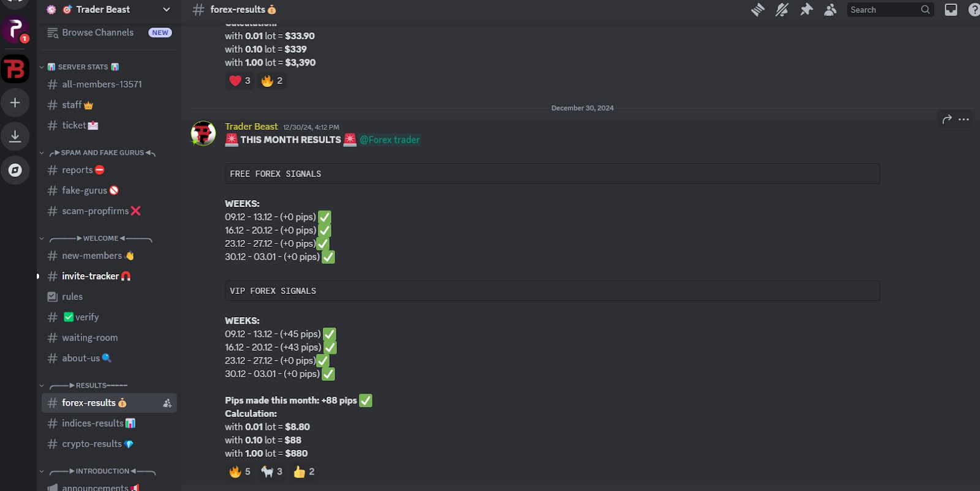Viewport: 980px width, 491px height.
Task: Collapse WELCOME category
Action: point(96,238)
